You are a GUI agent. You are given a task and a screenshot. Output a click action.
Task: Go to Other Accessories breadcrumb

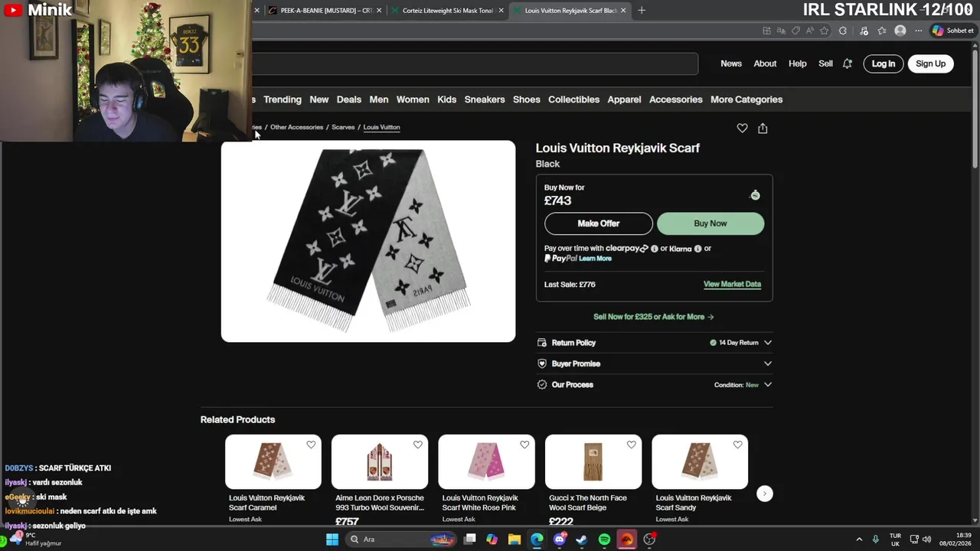pyautogui.click(x=296, y=127)
